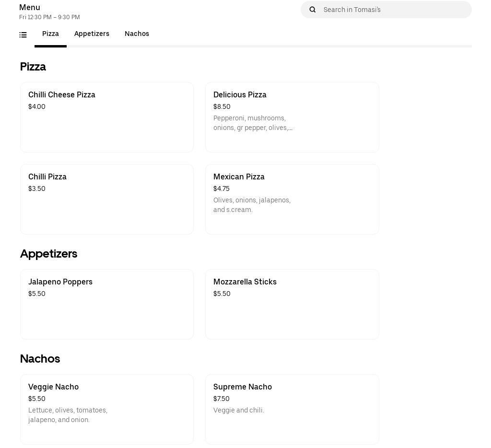Switch to the Pizza tab

pos(50,34)
